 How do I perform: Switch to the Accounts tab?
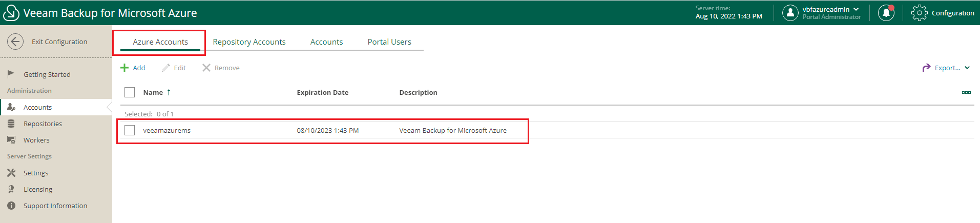tap(327, 42)
